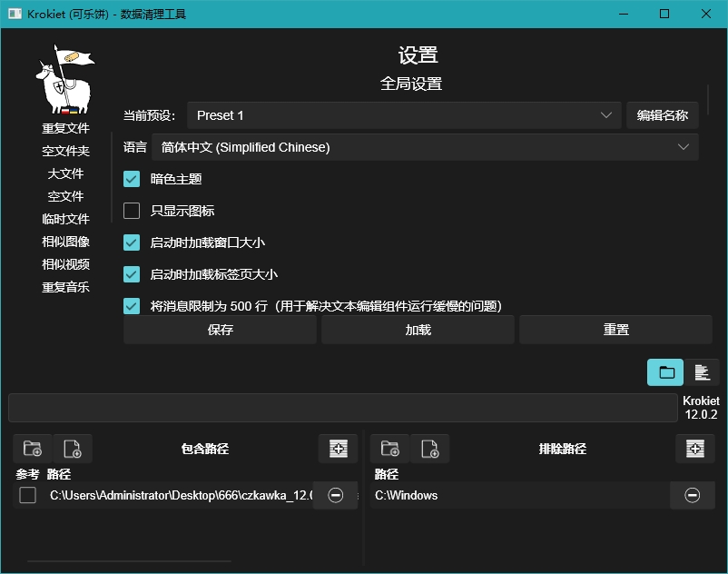728x574 pixels.
Task: Toggle 将消息限制为 500 行 checkbox
Action: [x=132, y=306]
